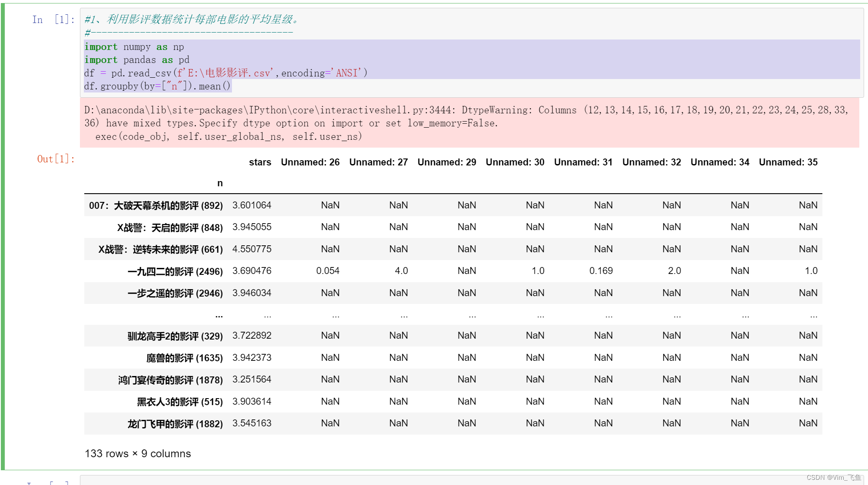868x485 pixels.
Task: Click the green selected-cell bar on the left
Action: coord(3,237)
